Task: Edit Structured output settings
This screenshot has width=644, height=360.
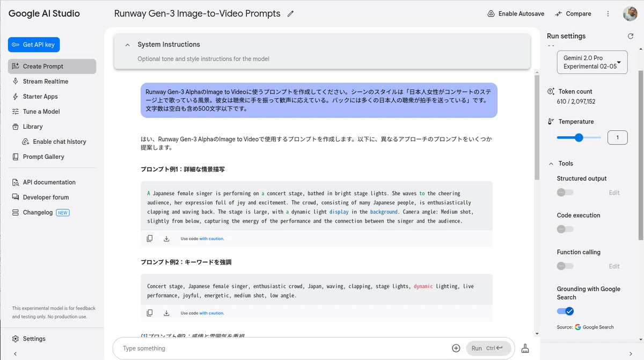Action: [614, 193]
